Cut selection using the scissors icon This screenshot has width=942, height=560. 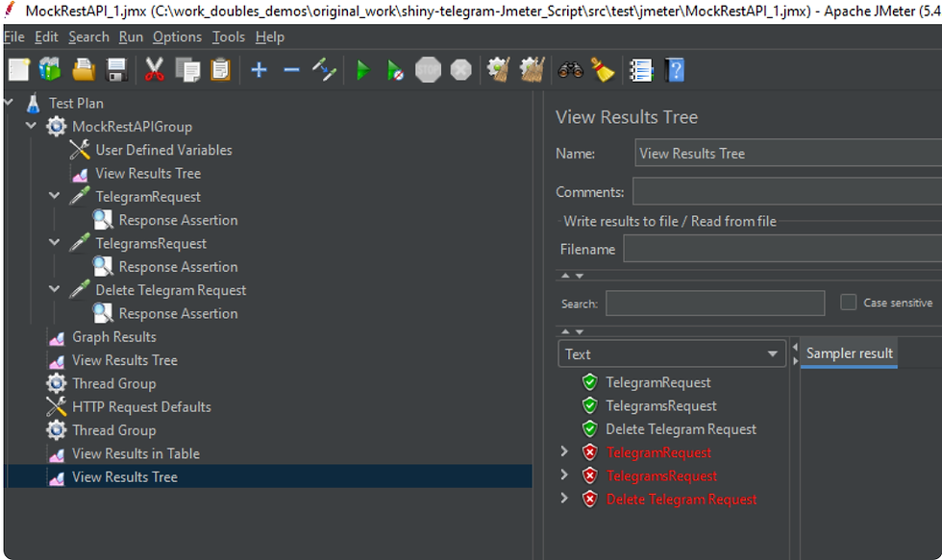pyautogui.click(x=155, y=70)
